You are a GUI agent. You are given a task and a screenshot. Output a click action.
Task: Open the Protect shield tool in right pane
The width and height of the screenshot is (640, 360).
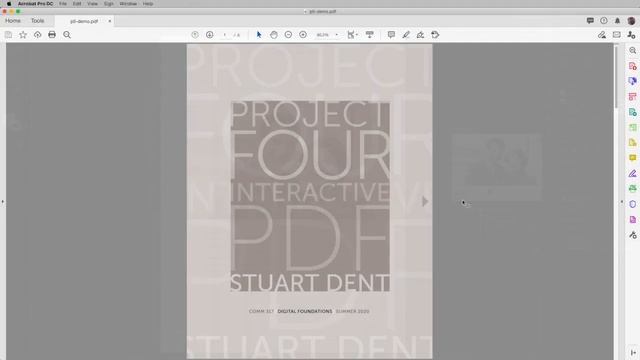coord(633,204)
